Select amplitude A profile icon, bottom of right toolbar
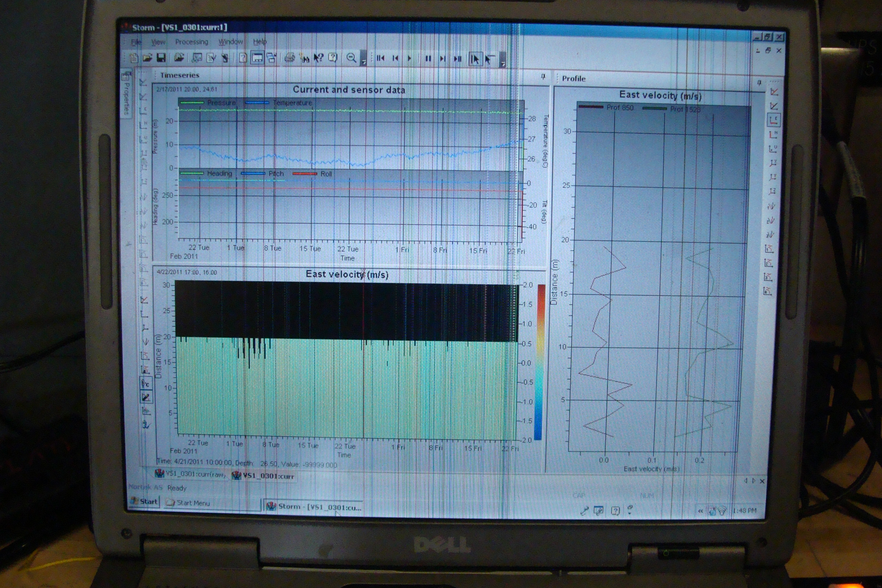The width and height of the screenshot is (882, 588). point(767,291)
